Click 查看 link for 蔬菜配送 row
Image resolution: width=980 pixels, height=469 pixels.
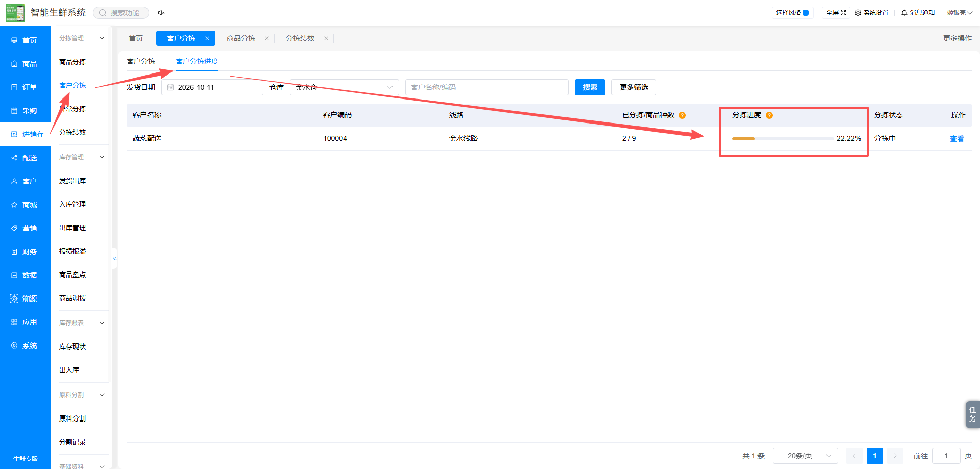[x=957, y=139]
